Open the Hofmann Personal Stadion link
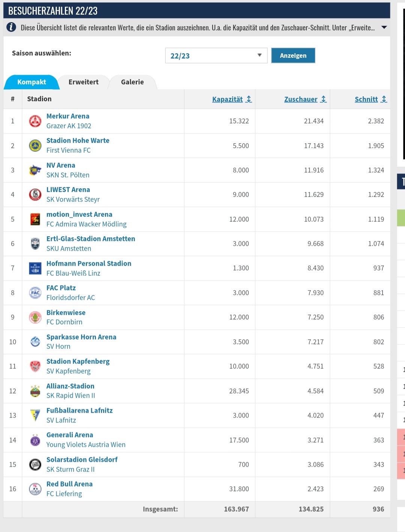This screenshot has width=405, height=532. [89, 264]
